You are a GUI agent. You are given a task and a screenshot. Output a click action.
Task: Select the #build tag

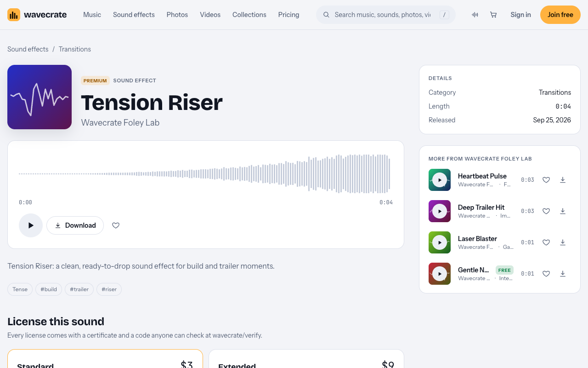(x=49, y=289)
